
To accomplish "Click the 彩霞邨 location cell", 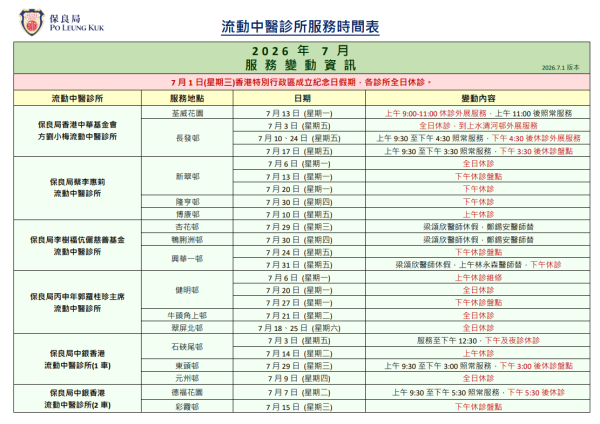I will (x=187, y=407).
